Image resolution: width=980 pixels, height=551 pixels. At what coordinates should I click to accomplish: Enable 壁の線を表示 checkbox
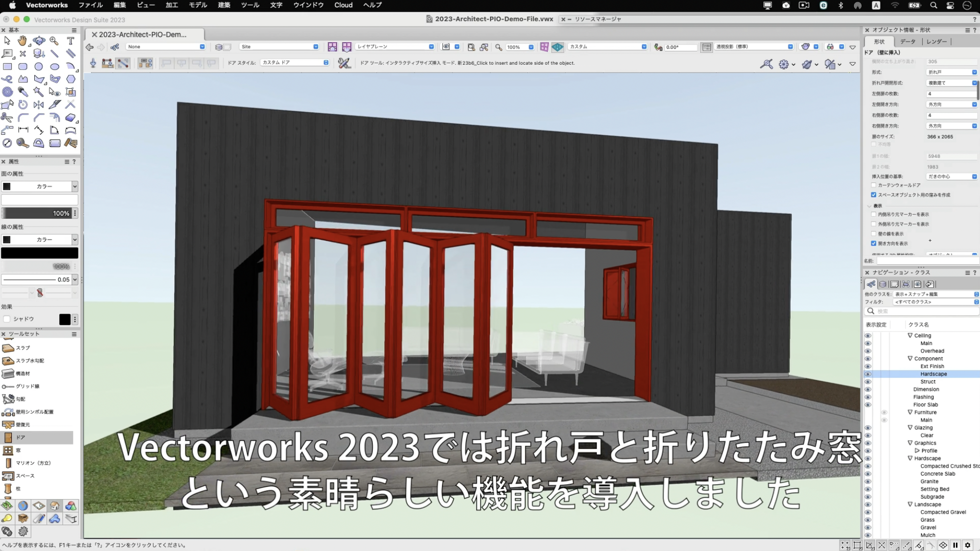tap(873, 234)
